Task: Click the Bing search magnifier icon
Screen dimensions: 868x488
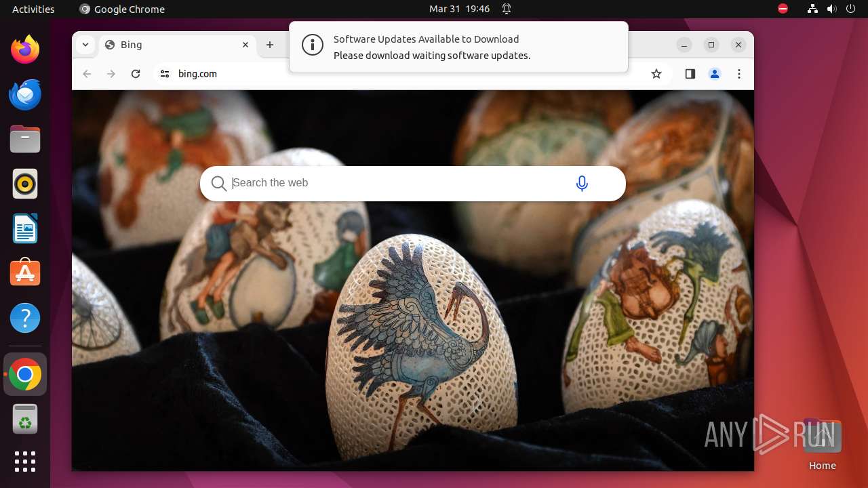Action: coord(218,184)
